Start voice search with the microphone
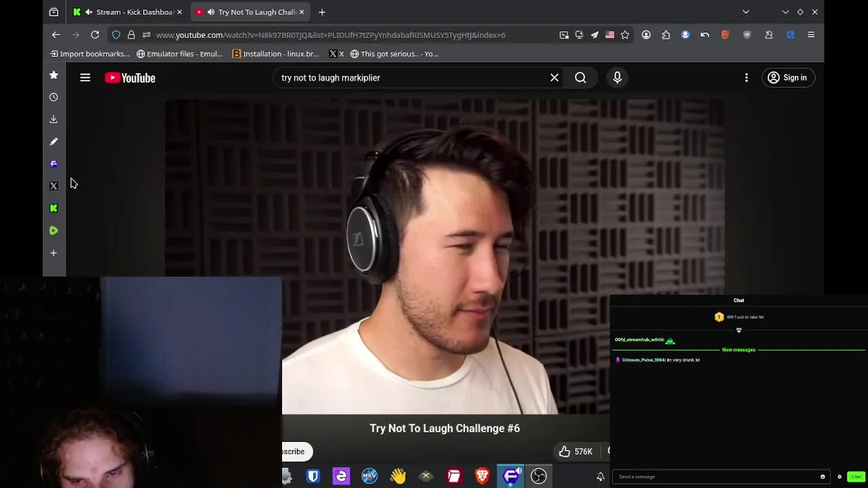This screenshot has height=488, width=868. (x=617, y=78)
